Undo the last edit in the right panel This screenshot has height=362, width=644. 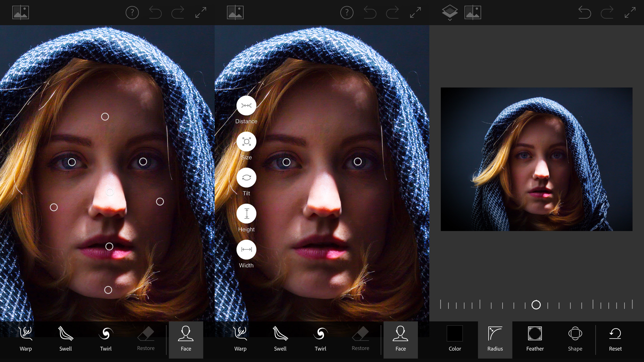(x=584, y=13)
